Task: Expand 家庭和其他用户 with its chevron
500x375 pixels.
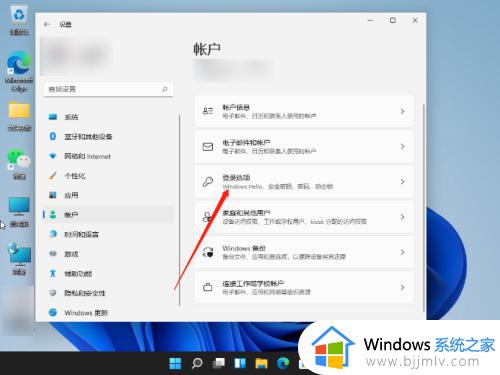Action: tap(403, 217)
